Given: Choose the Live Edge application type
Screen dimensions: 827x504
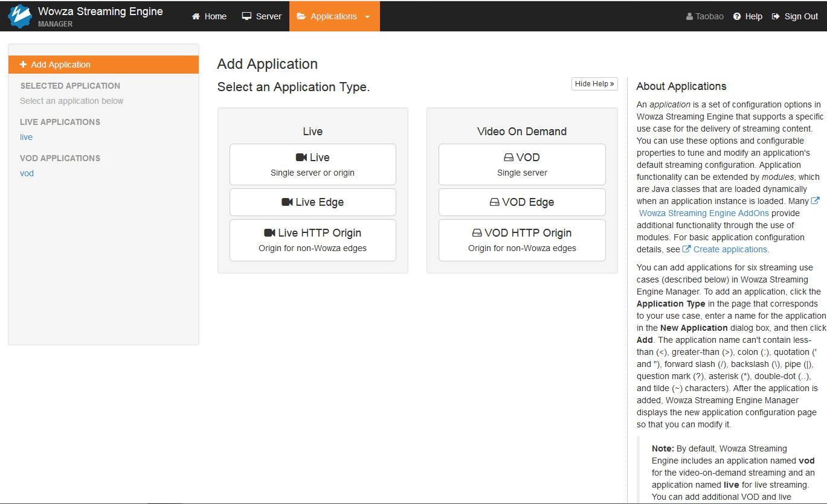Looking at the screenshot, I should coord(313,202).
